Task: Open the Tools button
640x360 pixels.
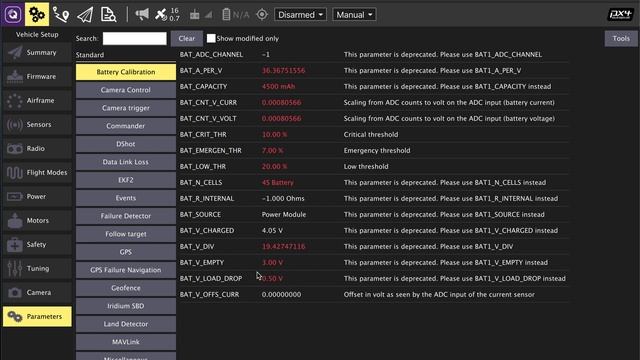Action: pos(621,38)
